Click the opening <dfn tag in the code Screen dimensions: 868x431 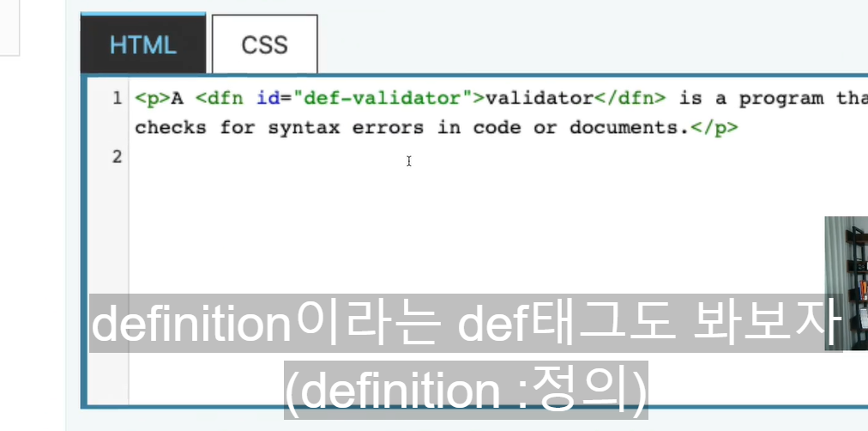pos(220,99)
